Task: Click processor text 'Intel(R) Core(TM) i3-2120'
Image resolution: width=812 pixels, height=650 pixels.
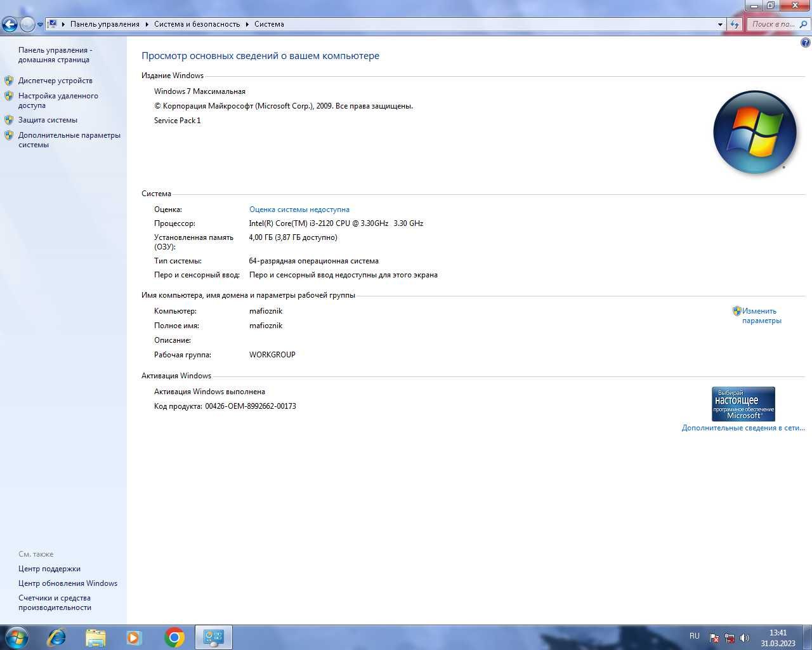Action: pos(291,223)
